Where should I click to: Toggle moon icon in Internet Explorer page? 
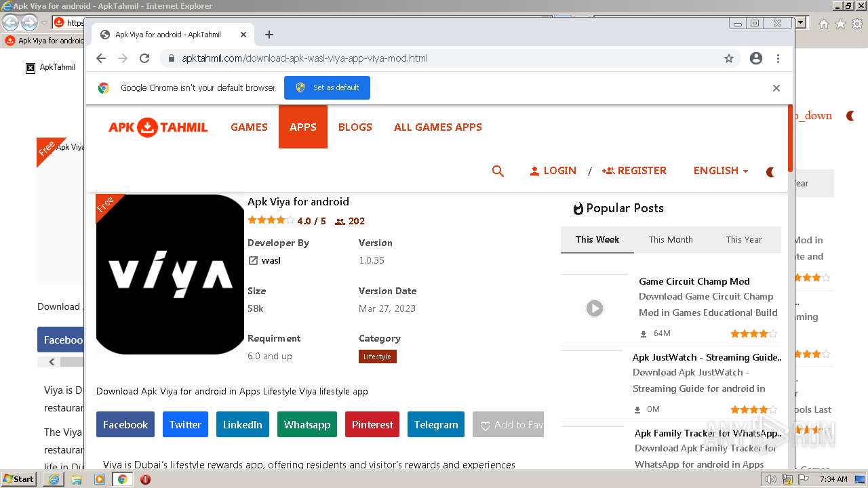click(x=850, y=116)
